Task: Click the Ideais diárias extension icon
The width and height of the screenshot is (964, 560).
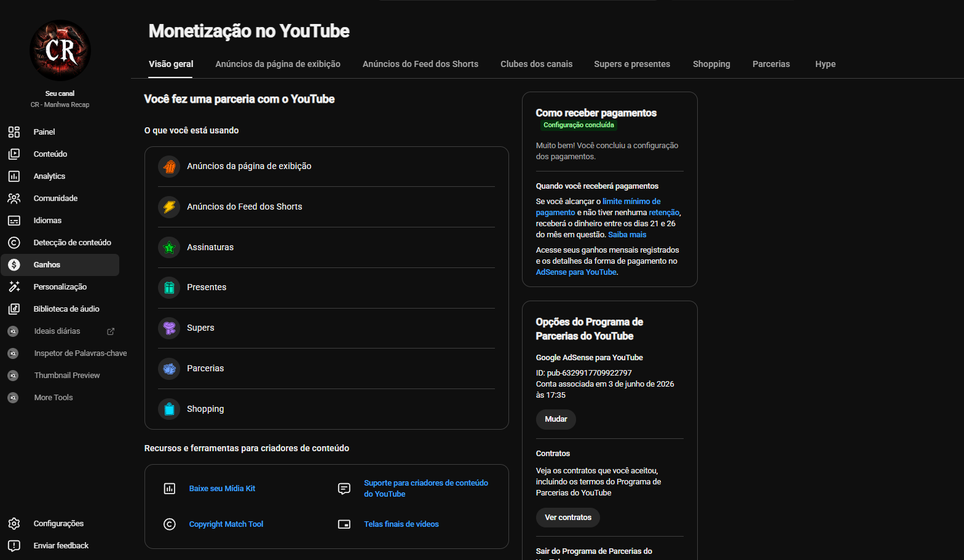Action: pos(13,331)
